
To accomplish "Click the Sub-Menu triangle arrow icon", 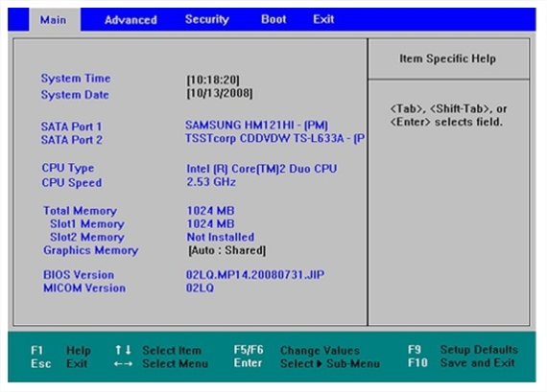I will pos(320,364).
